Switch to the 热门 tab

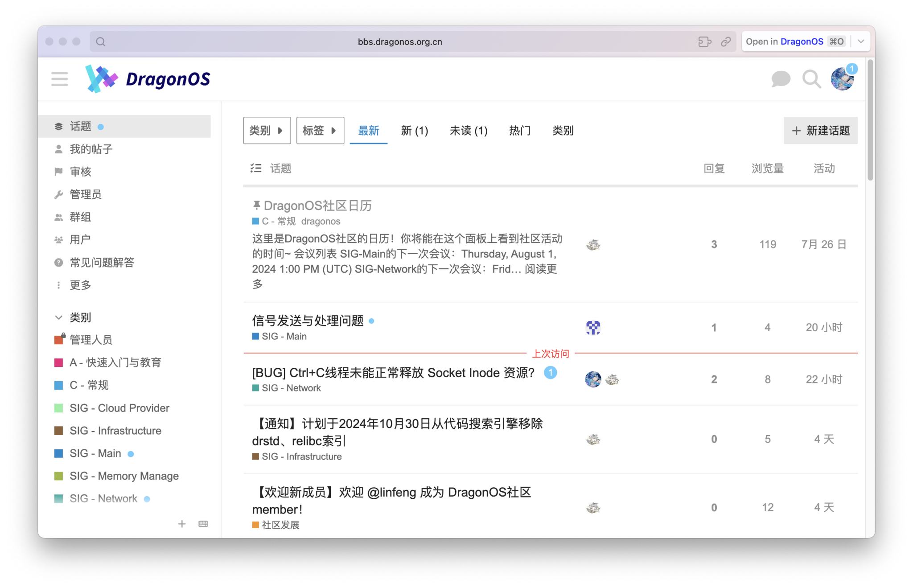pyautogui.click(x=519, y=131)
